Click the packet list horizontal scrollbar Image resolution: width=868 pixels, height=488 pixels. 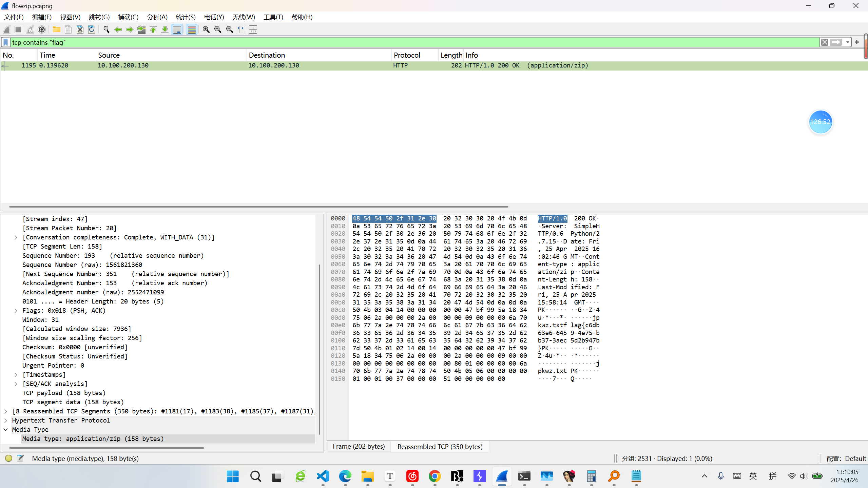coord(258,206)
